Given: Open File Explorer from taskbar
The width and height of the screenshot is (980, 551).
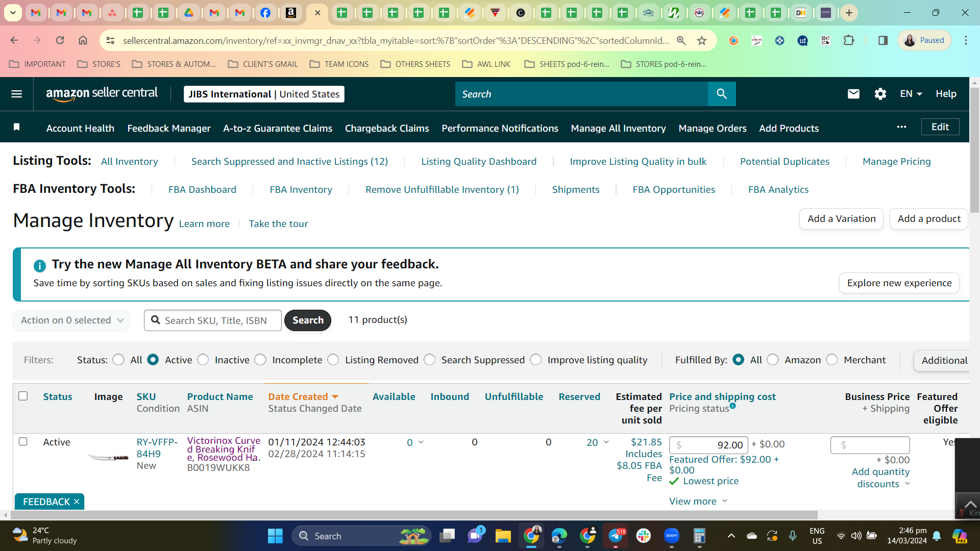Looking at the screenshot, I should pos(503,536).
